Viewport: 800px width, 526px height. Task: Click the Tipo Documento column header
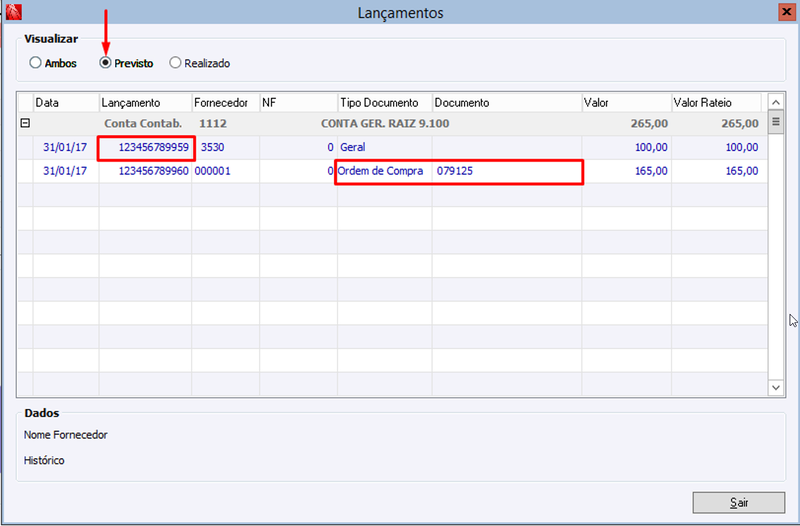tap(385, 103)
